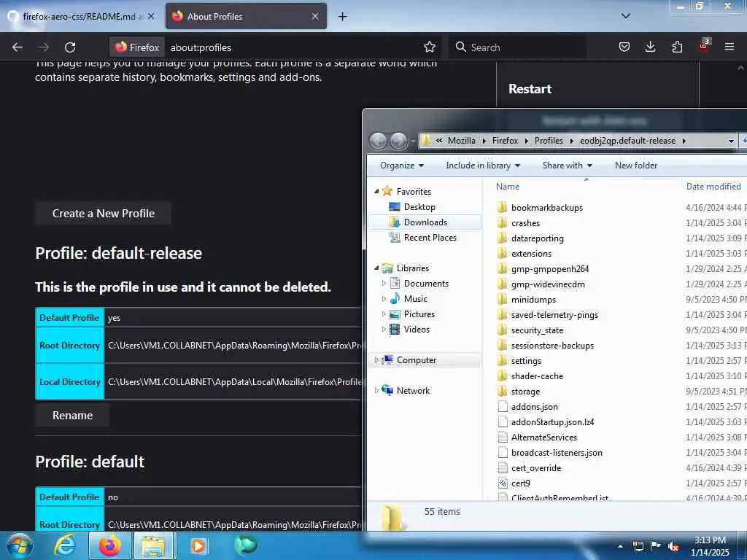Select the extensions folder icon
The width and height of the screenshot is (747, 560).
coord(502,253)
